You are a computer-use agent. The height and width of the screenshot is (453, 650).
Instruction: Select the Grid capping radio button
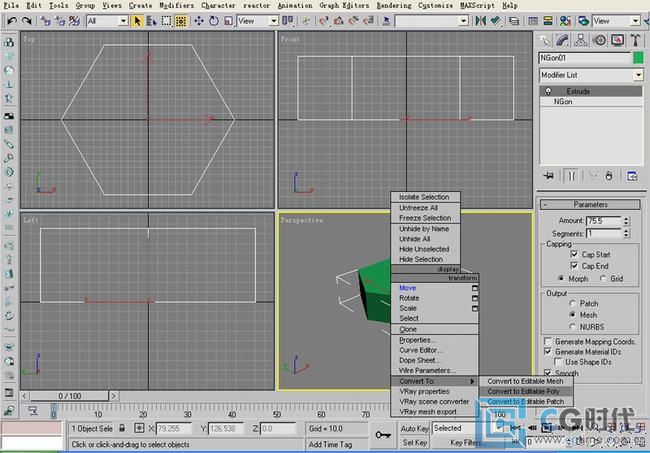[x=603, y=279]
